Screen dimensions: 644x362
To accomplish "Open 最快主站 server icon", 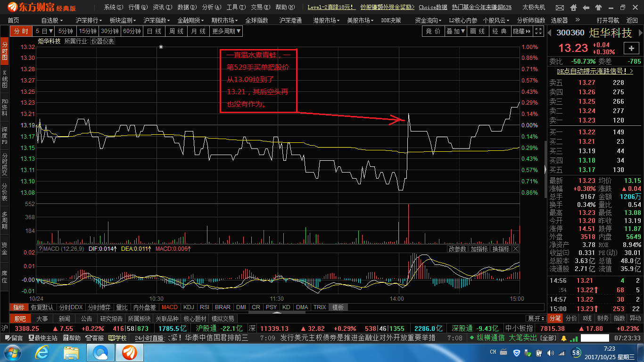I will (43, 338).
